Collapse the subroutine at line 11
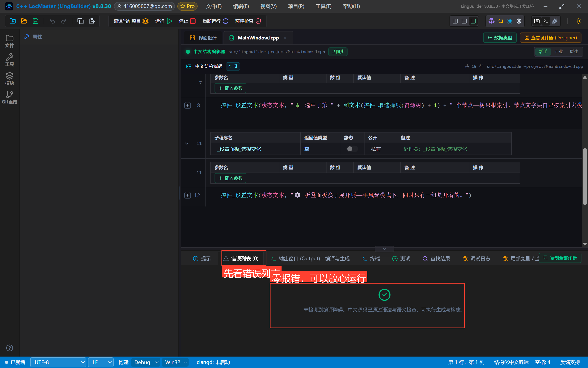Image resolution: width=588 pixels, height=368 pixels. 187,143
